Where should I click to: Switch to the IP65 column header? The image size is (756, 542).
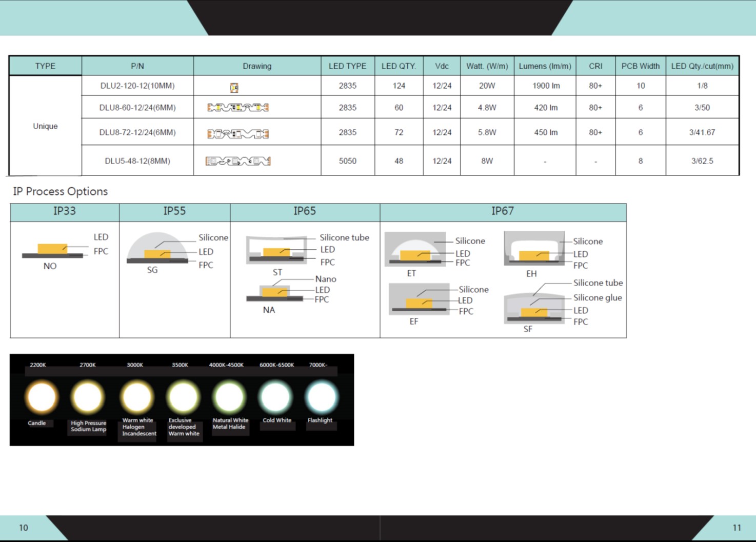pos(304,211)
